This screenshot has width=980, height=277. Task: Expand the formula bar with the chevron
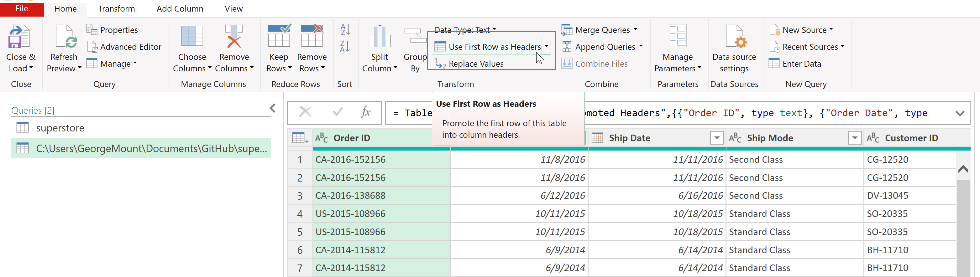960,113
